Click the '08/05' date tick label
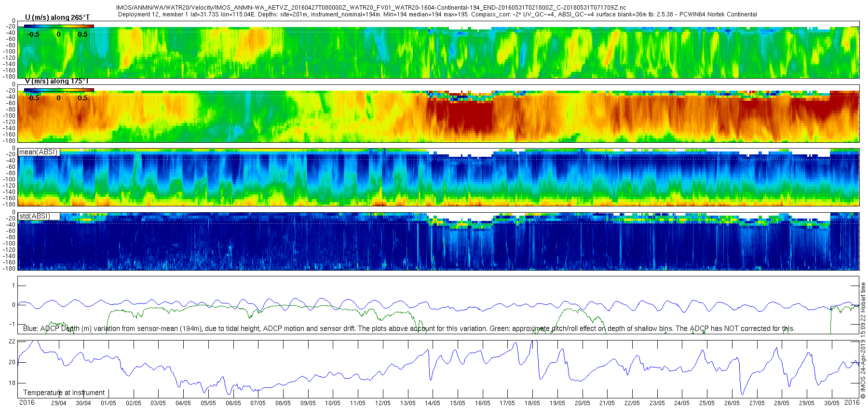868x410 pixels. (283, 403)
